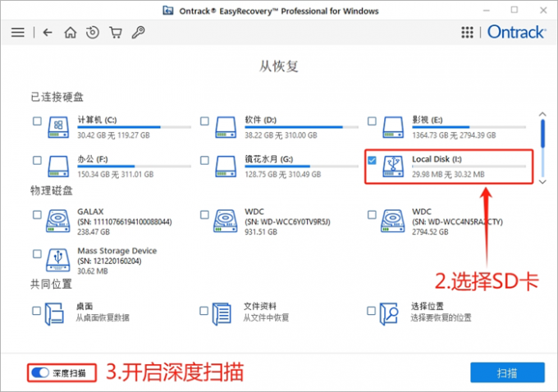Check the WDC 2794.52 GB checkbox

click(372, 215)
